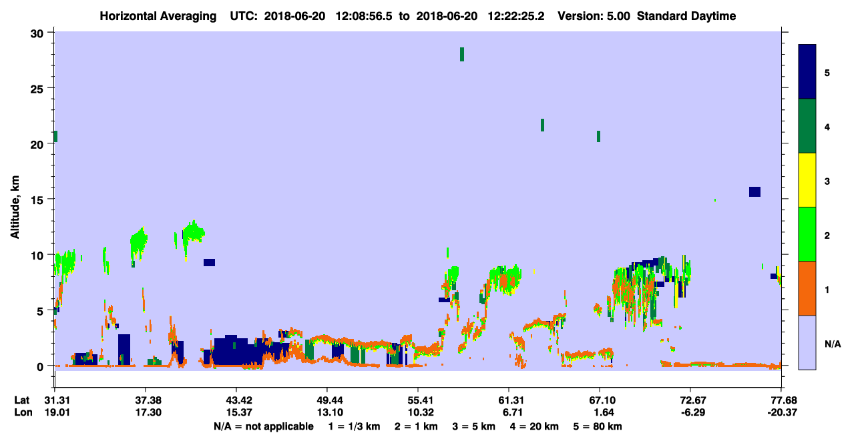The image size is (868, 445).
Task: Click the yellow colorbar segment labeled 3
Action: coord(807,180)
